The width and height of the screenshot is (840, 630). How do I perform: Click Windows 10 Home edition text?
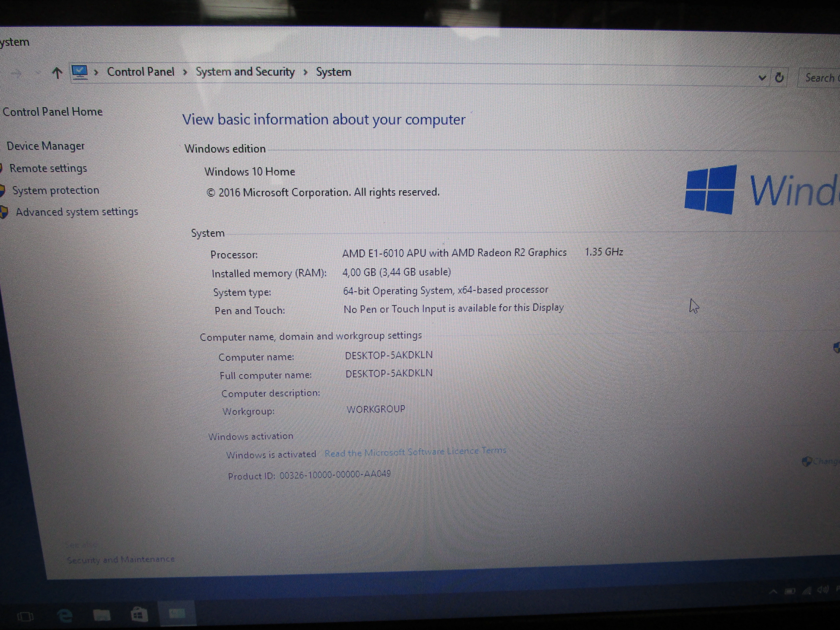click(x=250, y=172)
